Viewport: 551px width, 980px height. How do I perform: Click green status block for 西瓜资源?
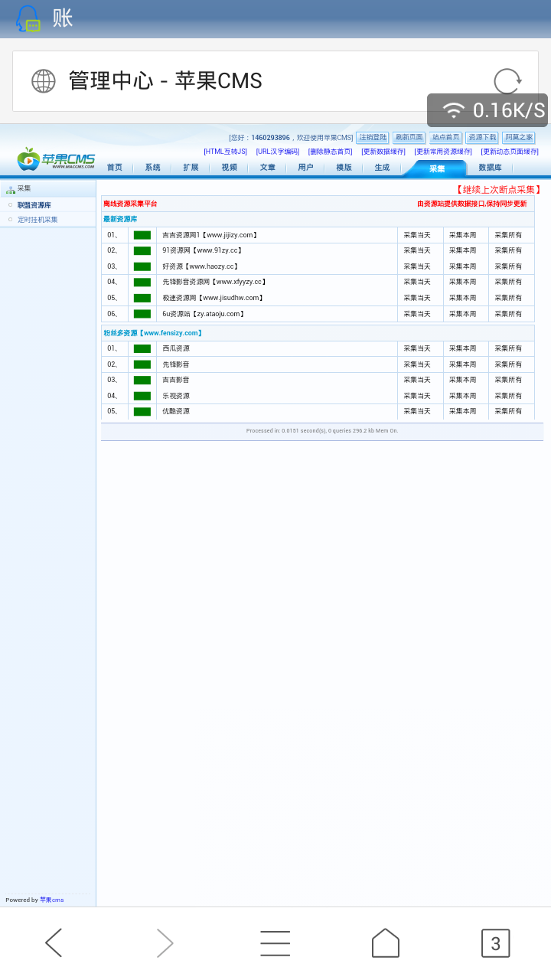click(142, 348)
